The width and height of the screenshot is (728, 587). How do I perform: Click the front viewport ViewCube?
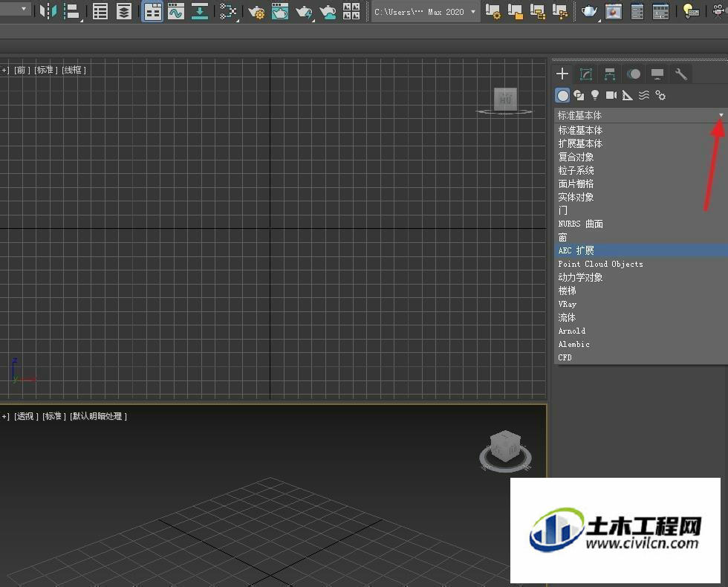(x=505, y=100)
